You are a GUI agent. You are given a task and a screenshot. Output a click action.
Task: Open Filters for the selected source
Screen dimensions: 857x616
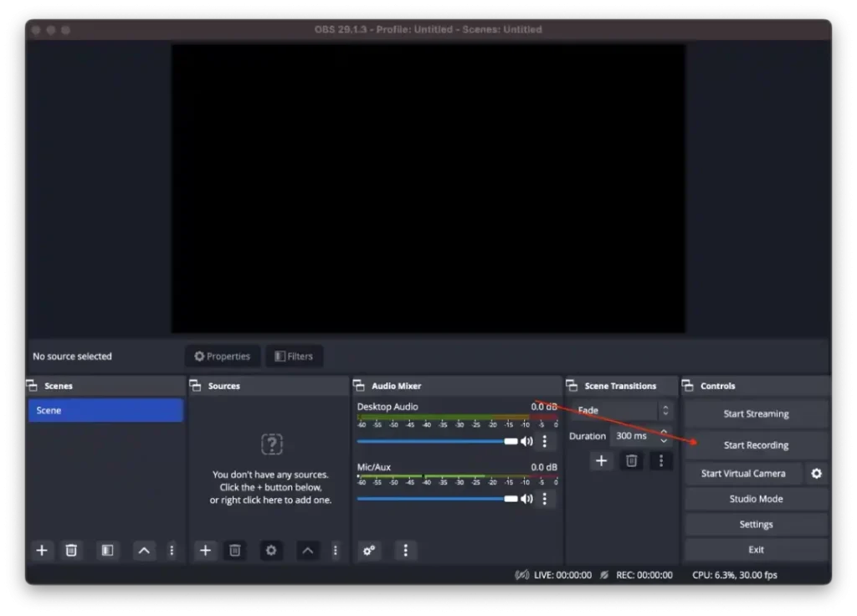tap(294, 357)
